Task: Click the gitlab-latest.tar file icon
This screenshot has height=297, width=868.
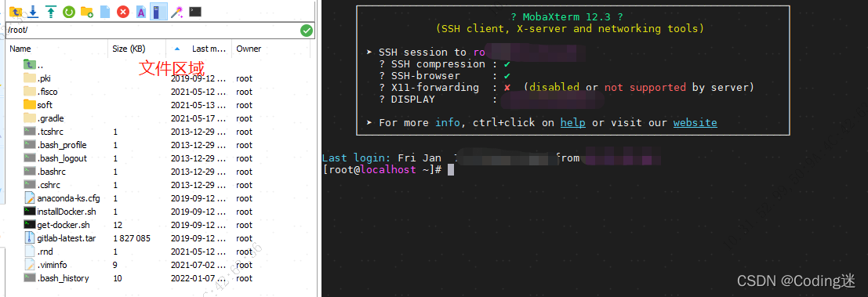Action: coord(29,238)
